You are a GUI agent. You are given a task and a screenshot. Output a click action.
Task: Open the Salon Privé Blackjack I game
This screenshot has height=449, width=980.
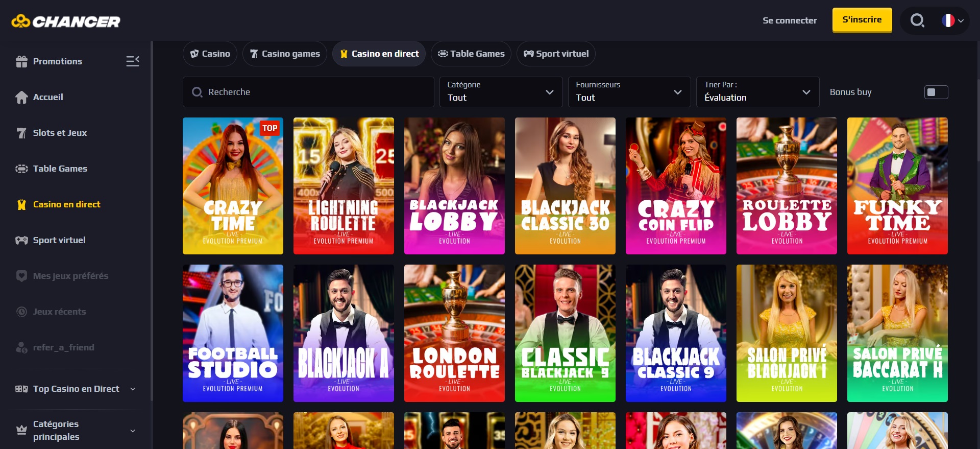[x=787, y=333]
